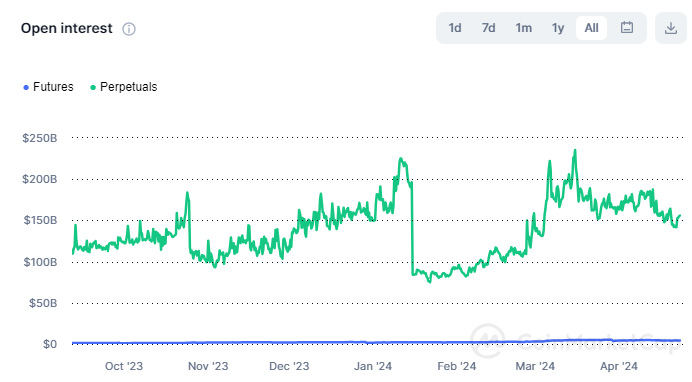Screen dimensions: 692x382
Task: Click the January Perpetuals peak above $200B
Action: click(401, 159)
